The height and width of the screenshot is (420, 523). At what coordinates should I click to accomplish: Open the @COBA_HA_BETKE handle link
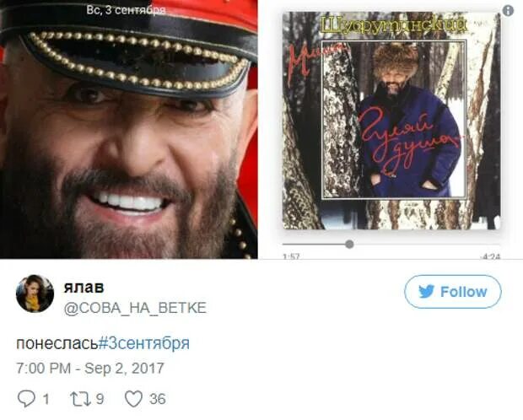135,308
